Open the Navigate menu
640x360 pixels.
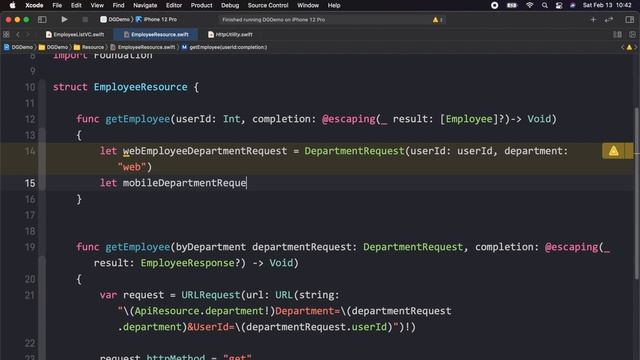[145, 5]
